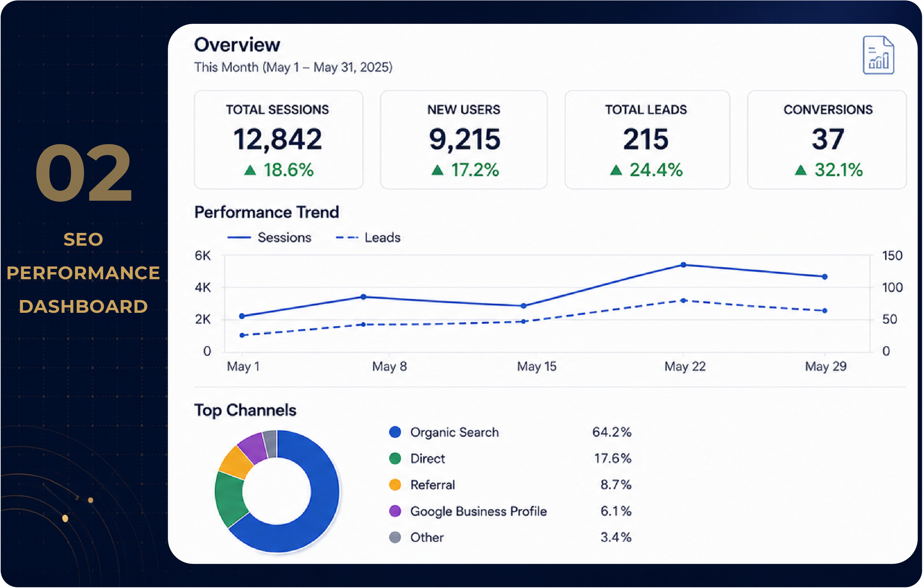Select the Organic Search channel label
Viewport: 923px width, 588px height.
[455, 432]
